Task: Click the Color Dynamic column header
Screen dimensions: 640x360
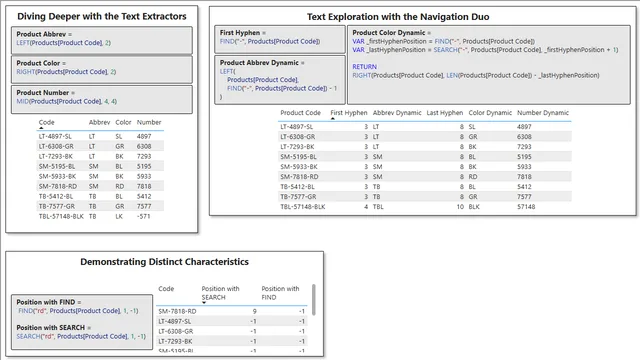Action: (490, 113)
